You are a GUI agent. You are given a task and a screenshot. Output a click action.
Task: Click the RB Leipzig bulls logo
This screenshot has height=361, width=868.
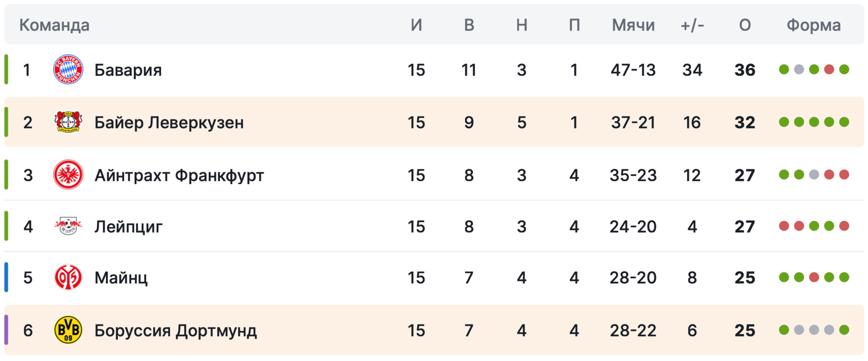(68, 226)
